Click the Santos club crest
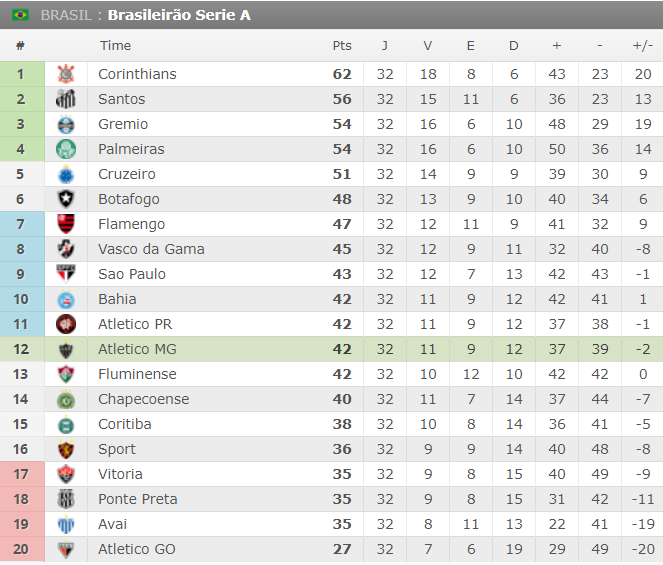This screenshot has width=663, height=565. (x=66, y=99)
